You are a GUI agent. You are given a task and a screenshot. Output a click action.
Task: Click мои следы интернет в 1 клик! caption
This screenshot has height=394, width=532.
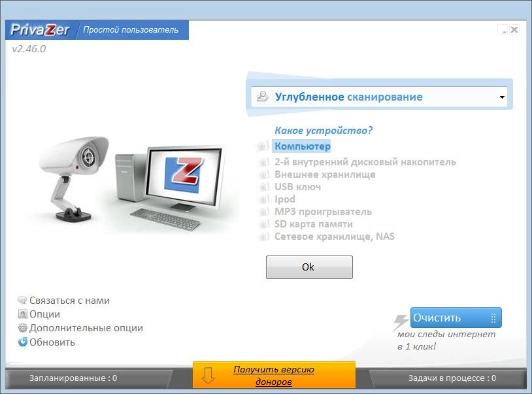coord(446,340)
